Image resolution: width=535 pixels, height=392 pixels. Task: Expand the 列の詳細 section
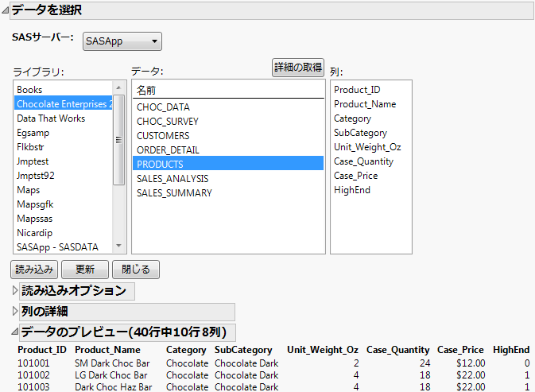point(15,312)
